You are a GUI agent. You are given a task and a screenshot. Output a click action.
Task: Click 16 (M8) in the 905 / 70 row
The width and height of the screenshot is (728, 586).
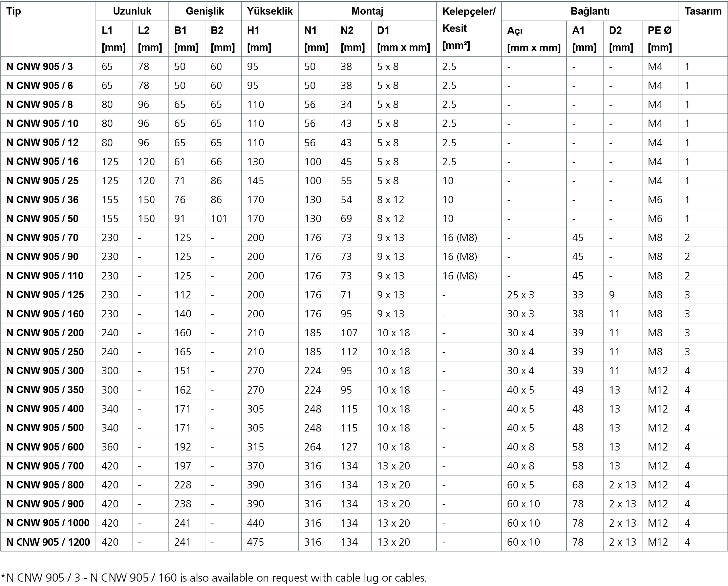[459, 237]
